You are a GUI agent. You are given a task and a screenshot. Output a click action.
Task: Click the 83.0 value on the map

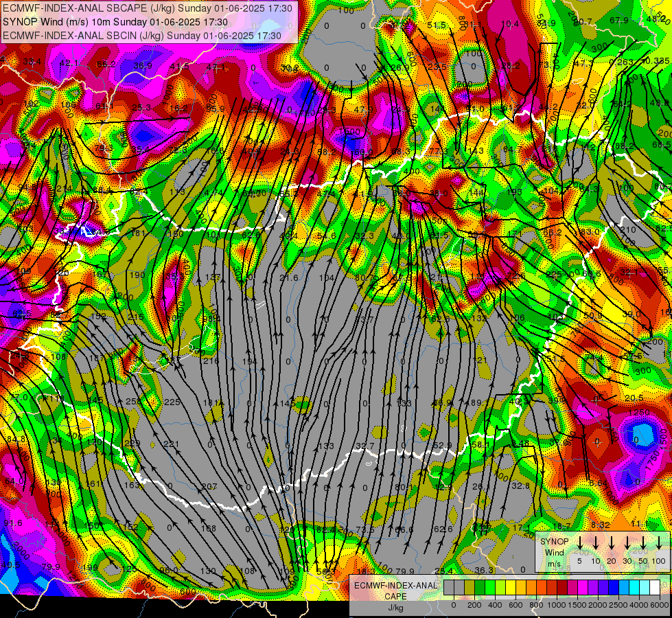pos(590,232)
